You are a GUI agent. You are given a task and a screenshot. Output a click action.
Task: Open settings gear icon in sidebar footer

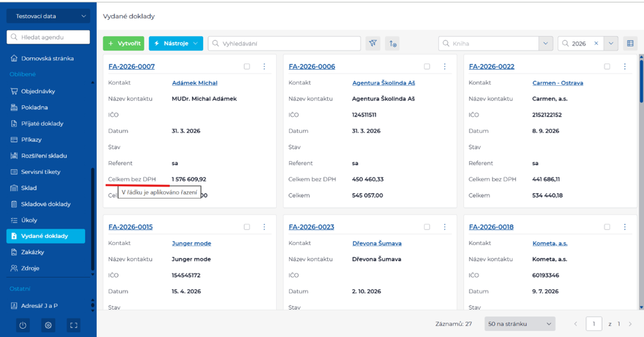(48, 325)
